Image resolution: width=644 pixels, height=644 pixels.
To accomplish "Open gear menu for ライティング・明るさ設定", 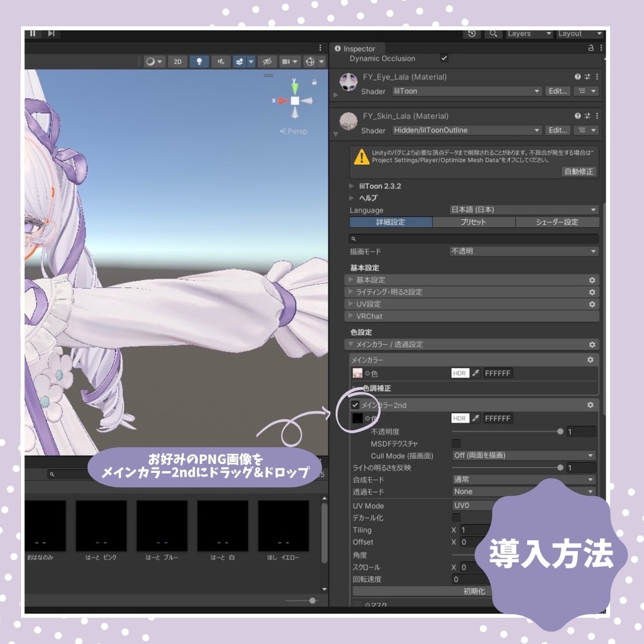I will [x=592, y=292].
